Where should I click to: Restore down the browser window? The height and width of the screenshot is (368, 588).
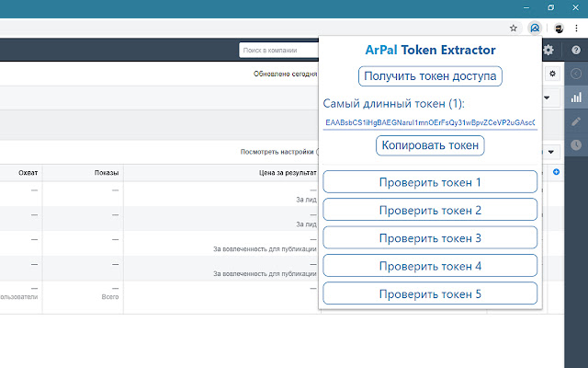(551, 8)
